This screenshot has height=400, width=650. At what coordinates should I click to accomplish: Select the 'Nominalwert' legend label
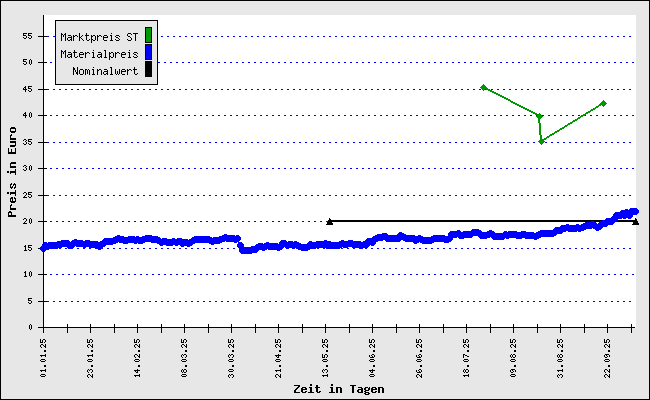[x=105, y=70]
